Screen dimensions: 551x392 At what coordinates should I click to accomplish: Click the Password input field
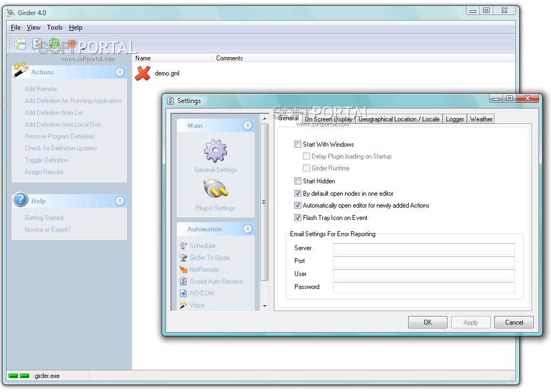click(424, 287)
